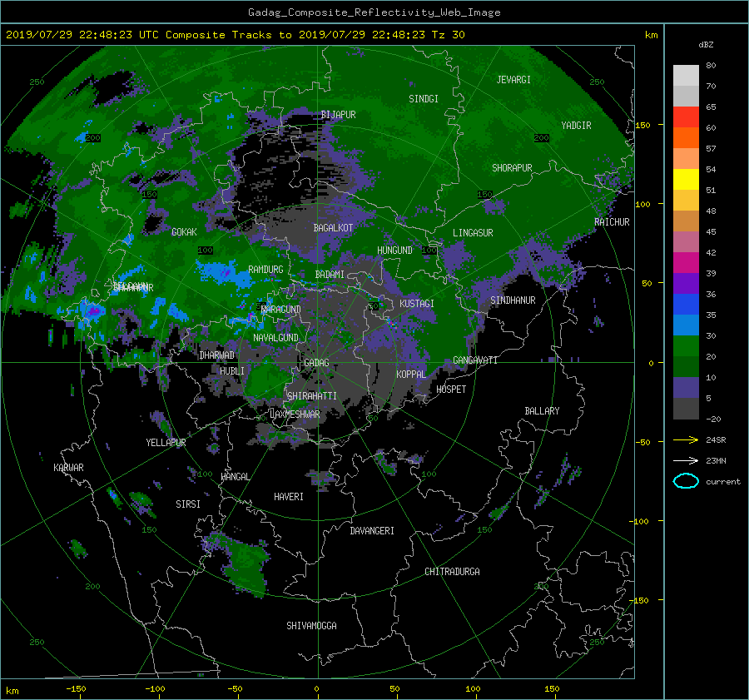Click the BIJAPUR city label
Image resolution: width=749 pixels, height=700 pixels.
pyautogui.click(x=338, y=115)
